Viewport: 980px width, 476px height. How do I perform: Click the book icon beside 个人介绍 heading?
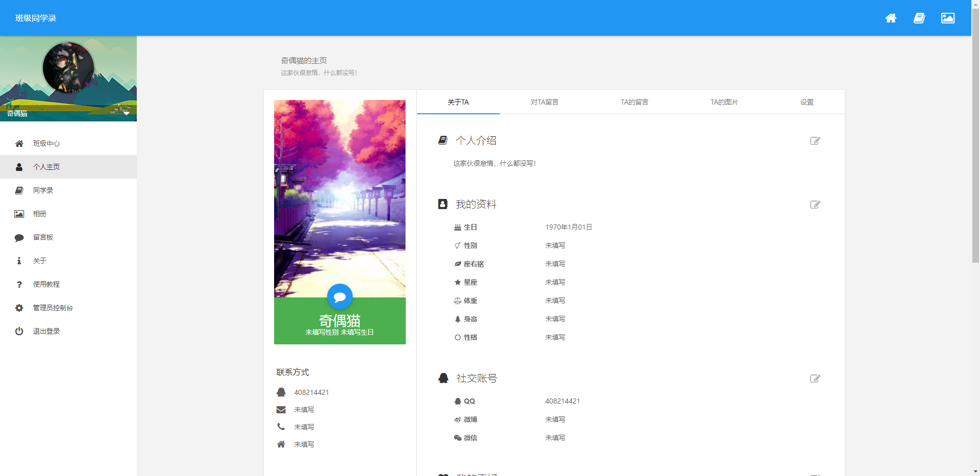coord(443,140)
